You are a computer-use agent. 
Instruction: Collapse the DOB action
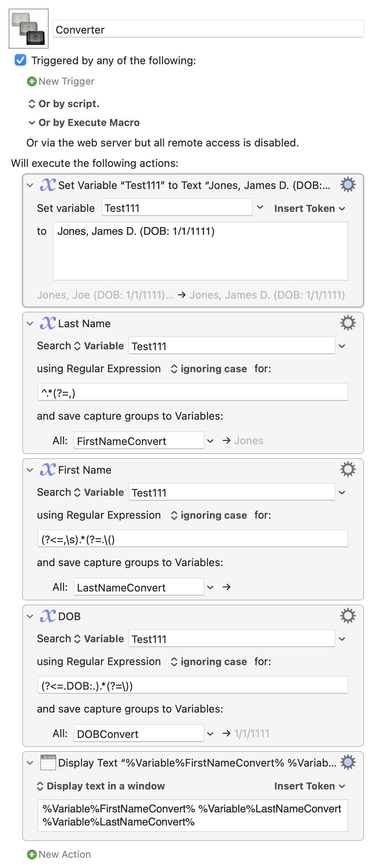(30, 616)
